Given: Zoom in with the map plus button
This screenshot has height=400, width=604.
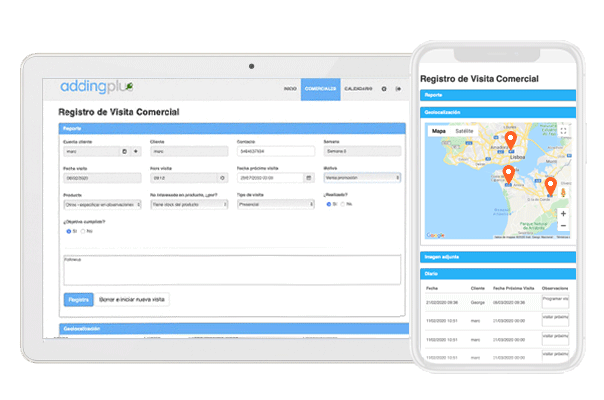Looking at the screenshot, I should coord(563,213).
